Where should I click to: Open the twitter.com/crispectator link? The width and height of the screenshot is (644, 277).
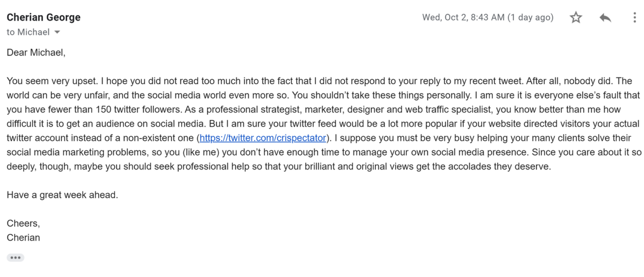[263, 138]
